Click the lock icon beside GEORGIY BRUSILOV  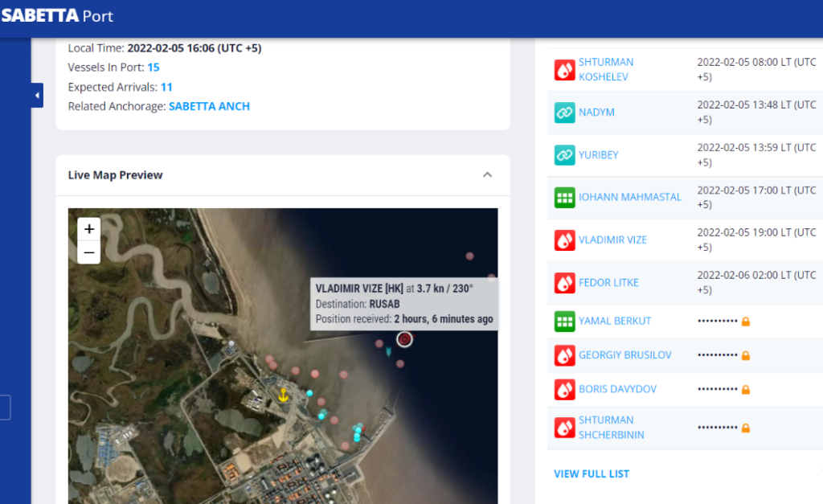tap(745, 355)
